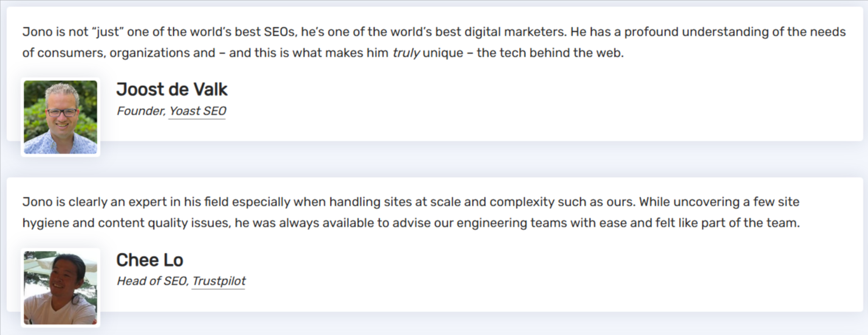
Task: Click Chee Lo's profile photo
Action: [60, 288]
